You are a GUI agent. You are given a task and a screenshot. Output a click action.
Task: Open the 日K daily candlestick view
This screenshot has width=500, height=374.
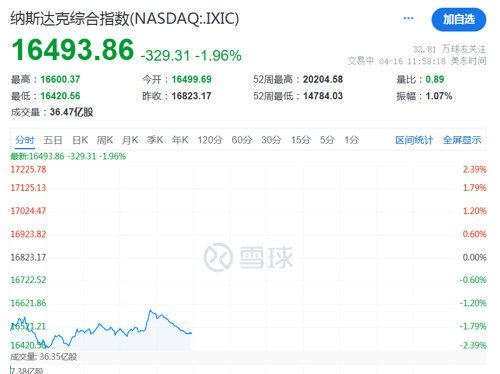tap(80, 140)
